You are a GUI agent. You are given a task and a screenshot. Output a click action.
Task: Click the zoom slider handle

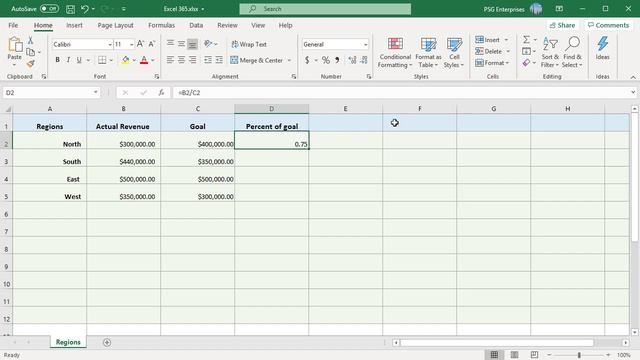[x=579, y=355]
